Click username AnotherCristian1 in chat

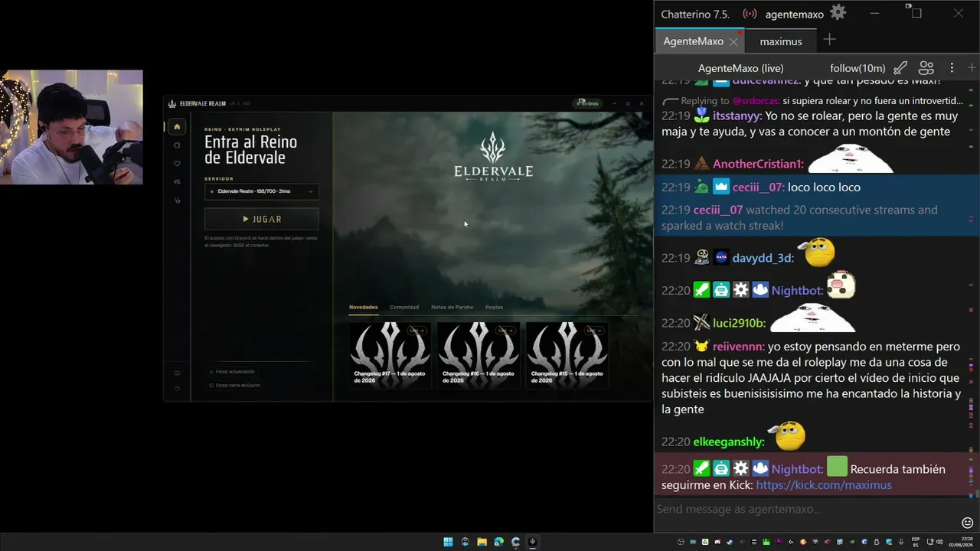click(x=758, y=164)
